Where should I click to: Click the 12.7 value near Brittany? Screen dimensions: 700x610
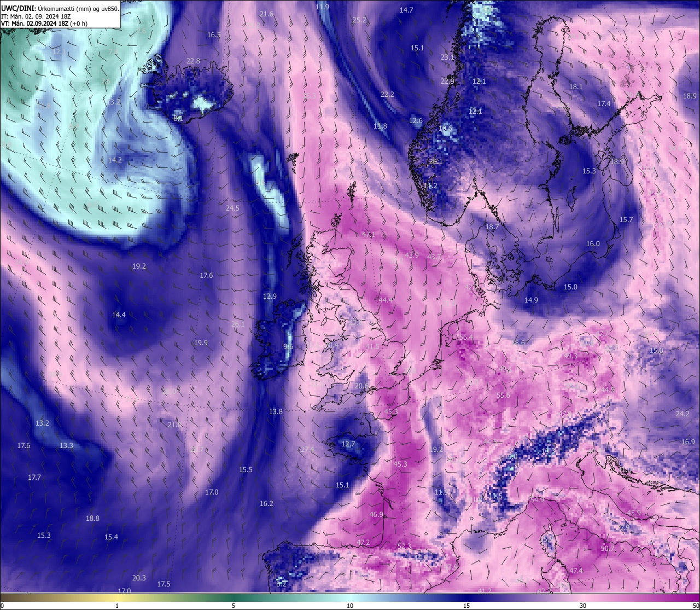tap(348, 444)
